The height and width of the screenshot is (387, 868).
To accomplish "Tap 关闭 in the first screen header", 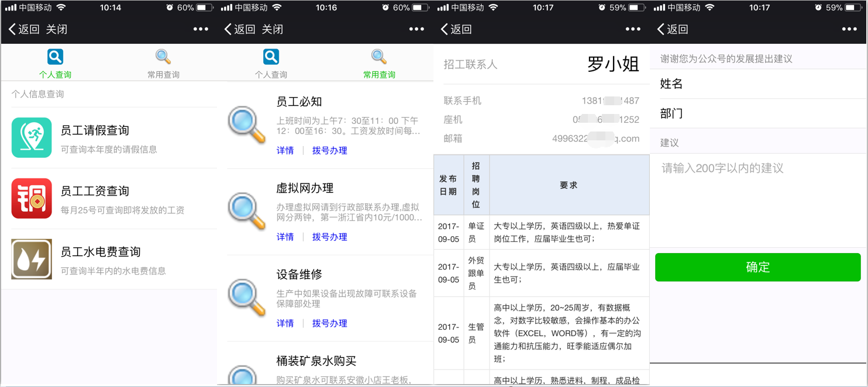I will (57, 29).
